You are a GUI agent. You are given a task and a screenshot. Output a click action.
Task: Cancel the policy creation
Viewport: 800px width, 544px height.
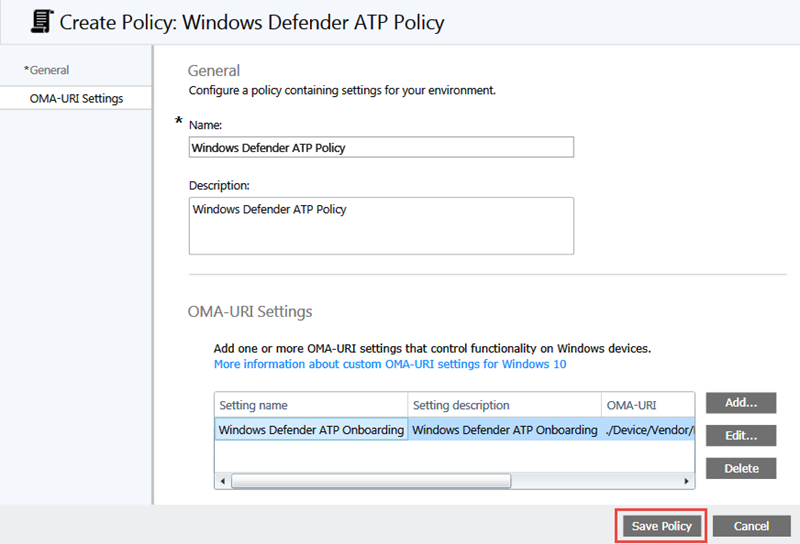click(751, 526)
